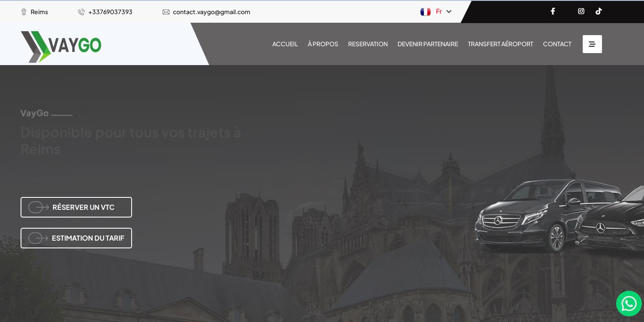Expand the Fr language dropdown

coord(448,12)
